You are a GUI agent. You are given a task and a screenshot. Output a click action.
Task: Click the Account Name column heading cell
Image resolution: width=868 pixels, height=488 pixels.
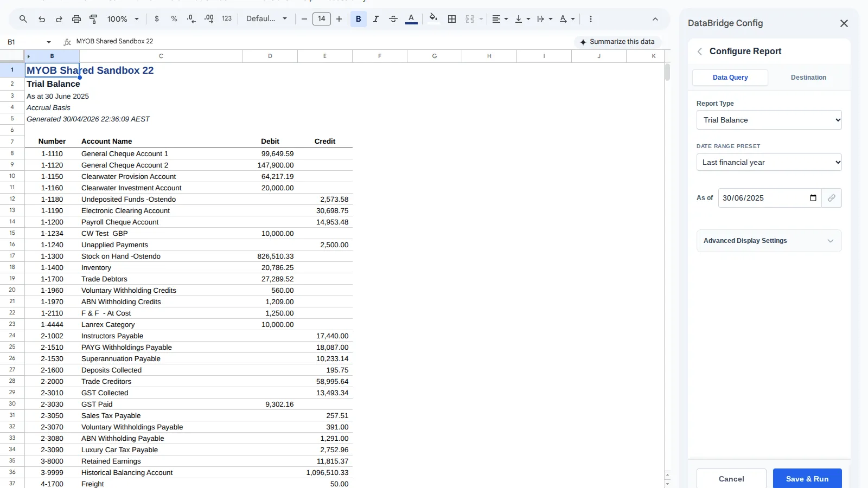[x=161, y=142]
